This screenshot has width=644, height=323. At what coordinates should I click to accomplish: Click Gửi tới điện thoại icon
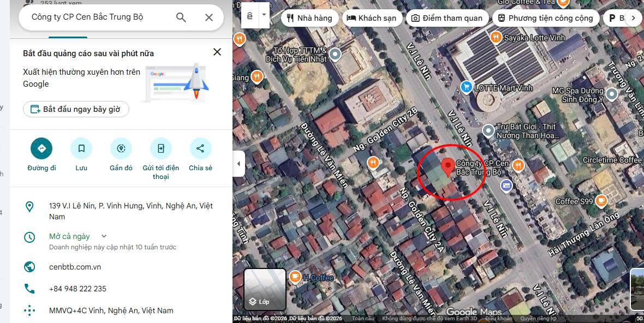click(x=161, y=148)
